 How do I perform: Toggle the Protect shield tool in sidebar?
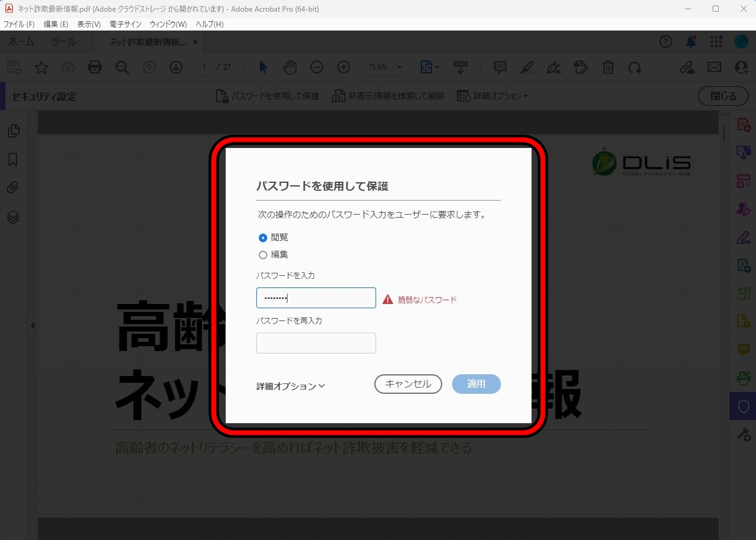[743, 406]
